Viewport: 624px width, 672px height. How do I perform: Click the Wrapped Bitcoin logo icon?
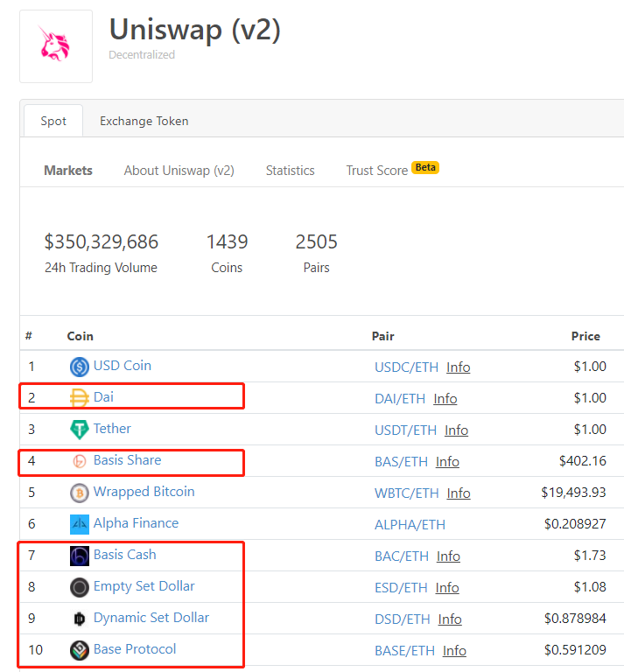pos(80,493)
